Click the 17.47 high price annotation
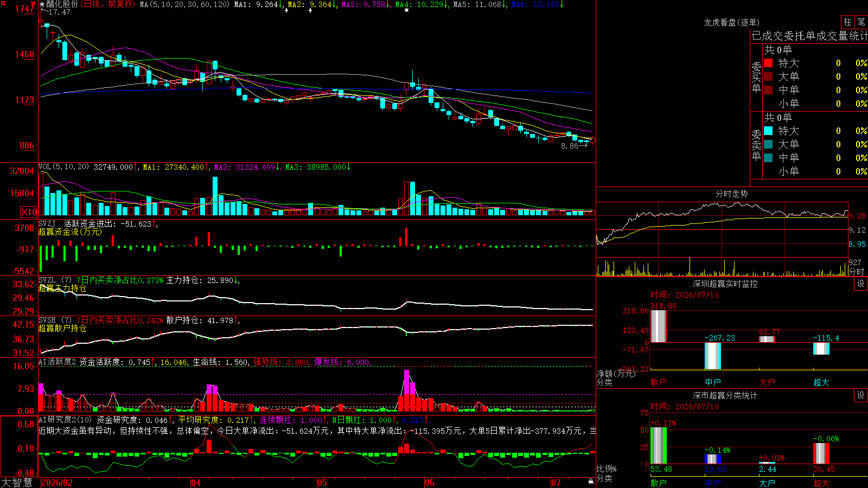This screenshot has width=868, height=488. click(x=59, y=12)
